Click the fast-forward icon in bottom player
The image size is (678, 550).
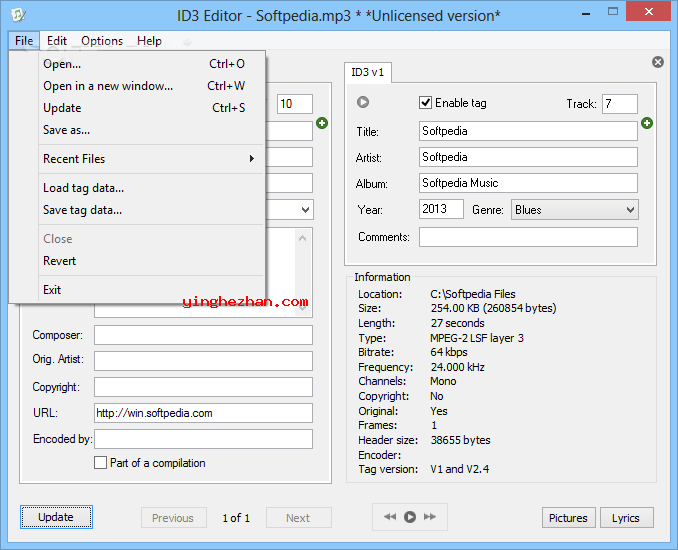[x=430, y=517]
